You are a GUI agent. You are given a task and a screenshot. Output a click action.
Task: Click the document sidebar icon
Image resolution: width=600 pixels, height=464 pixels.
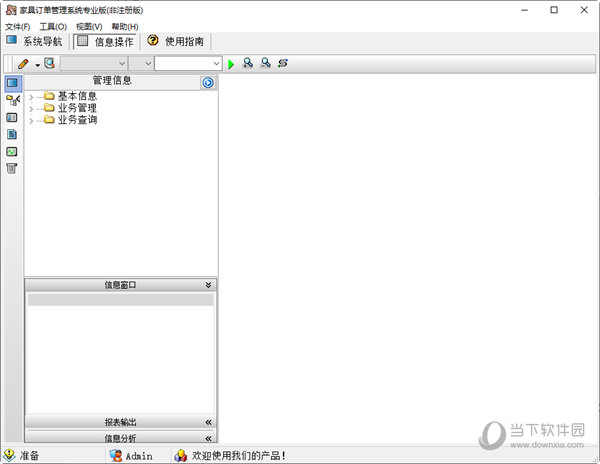tap(12, 134)
